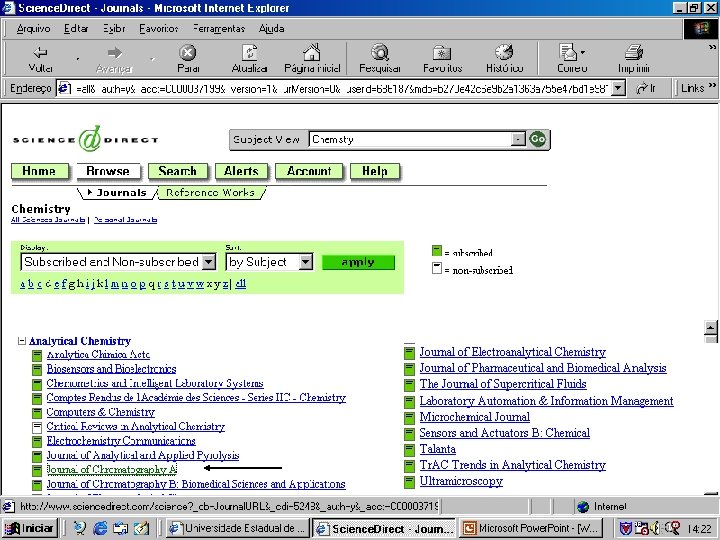The width and height of the screenshot is (720, 540).
Task: Open the Ferramentas menu
Action: pyautogui.click(x=219, y=28)
